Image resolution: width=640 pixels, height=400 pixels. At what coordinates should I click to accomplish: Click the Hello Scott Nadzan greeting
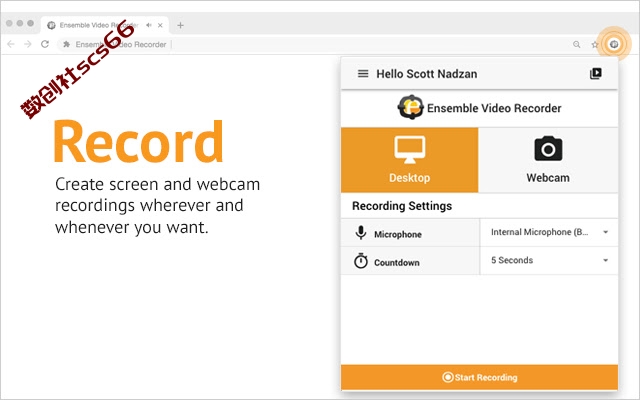coord(427,74)
